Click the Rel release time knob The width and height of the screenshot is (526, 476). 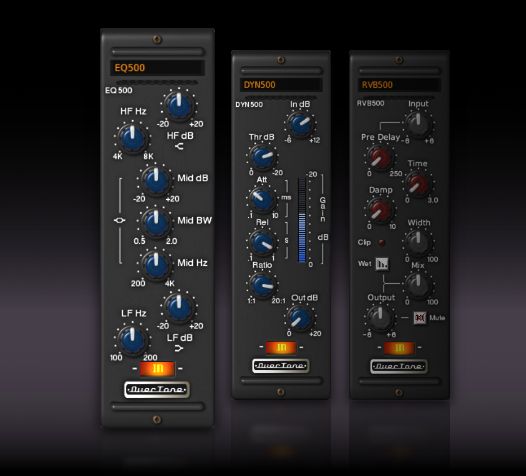(262, 242)
